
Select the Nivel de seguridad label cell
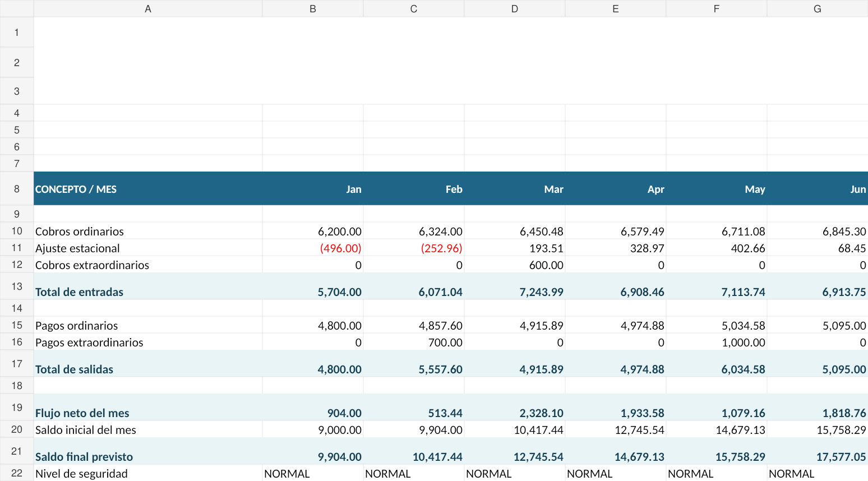[x=148, y=473]
